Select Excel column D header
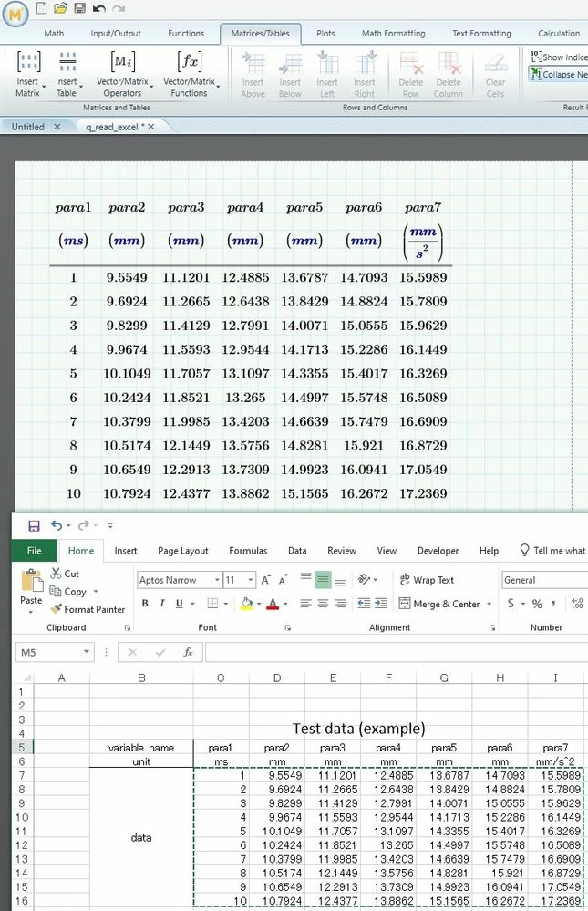 click(x=277, y=678)
